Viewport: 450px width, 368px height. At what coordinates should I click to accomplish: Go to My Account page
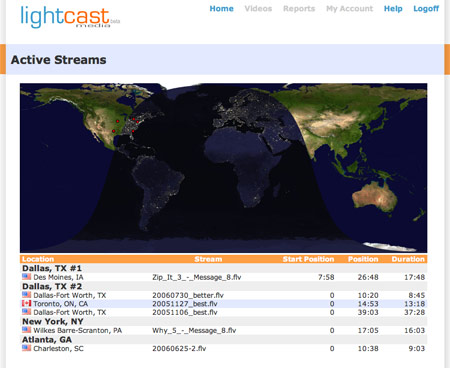(x=349, y=9)
